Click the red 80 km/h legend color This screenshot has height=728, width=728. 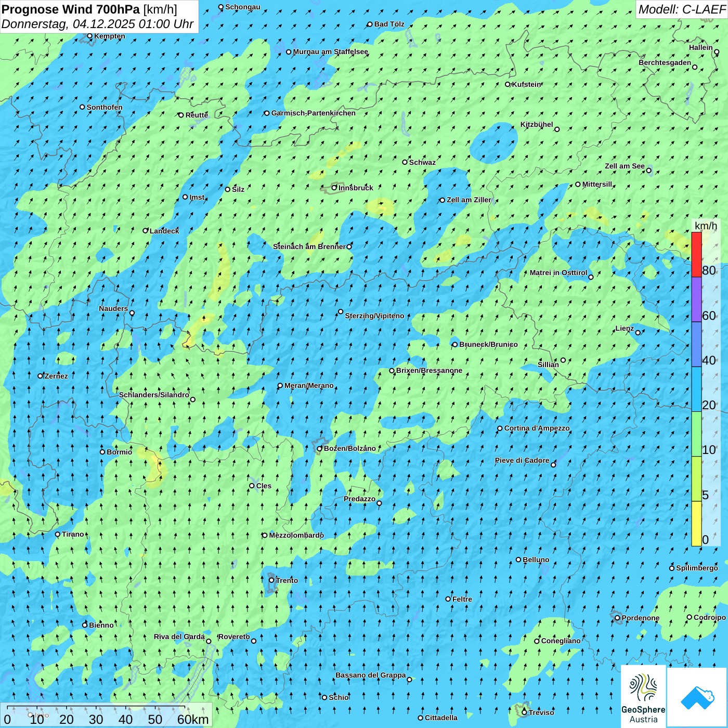click(696, 255)
